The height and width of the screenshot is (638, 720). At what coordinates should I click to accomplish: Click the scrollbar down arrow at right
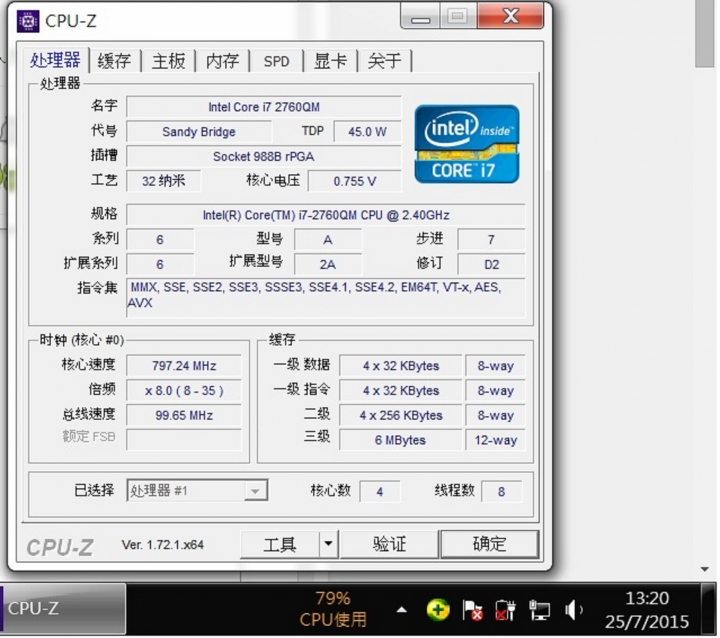[x=705, y=570]
